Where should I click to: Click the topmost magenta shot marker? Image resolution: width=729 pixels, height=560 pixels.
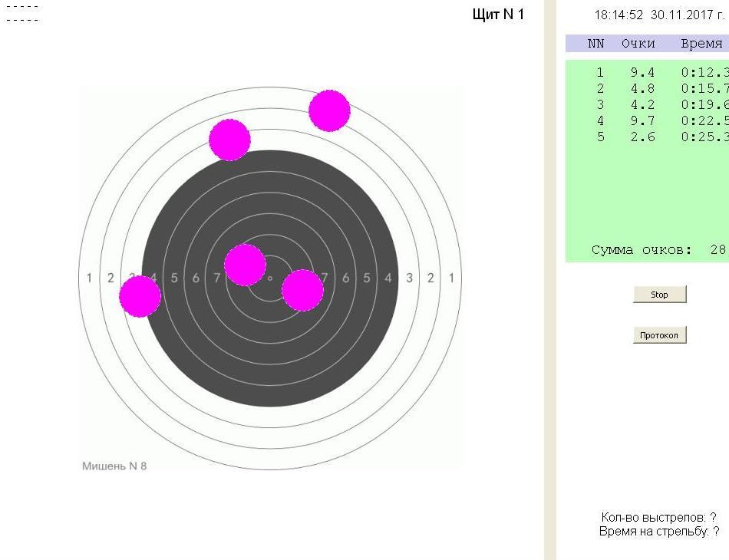pyautogui.click(x=330, y=110)
